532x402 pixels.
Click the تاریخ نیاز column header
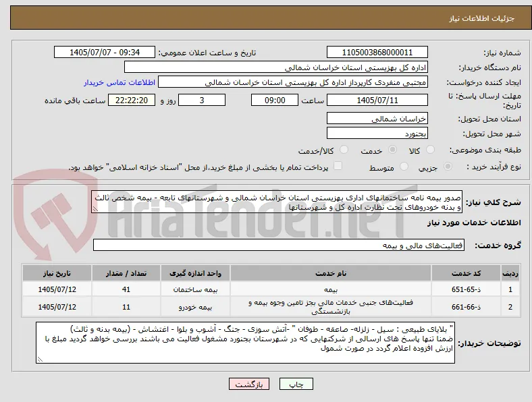click(57, 273)
